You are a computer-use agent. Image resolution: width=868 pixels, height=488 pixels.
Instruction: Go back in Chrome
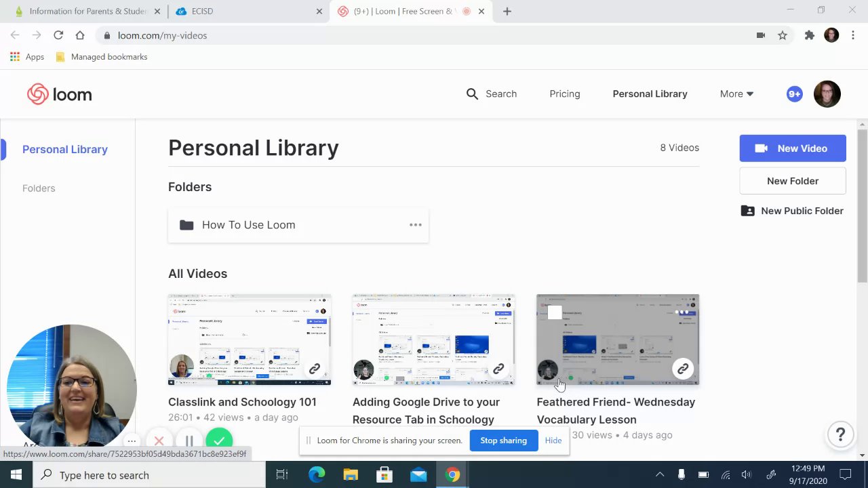[x=15, y=35]
